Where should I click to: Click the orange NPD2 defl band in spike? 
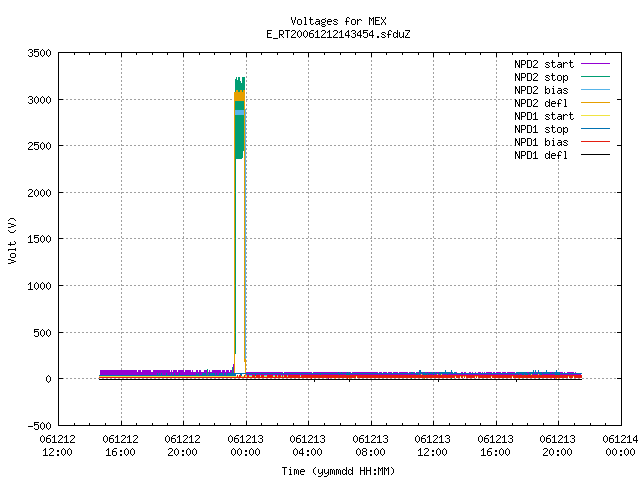pyautogui.click(x=240, y=96)
